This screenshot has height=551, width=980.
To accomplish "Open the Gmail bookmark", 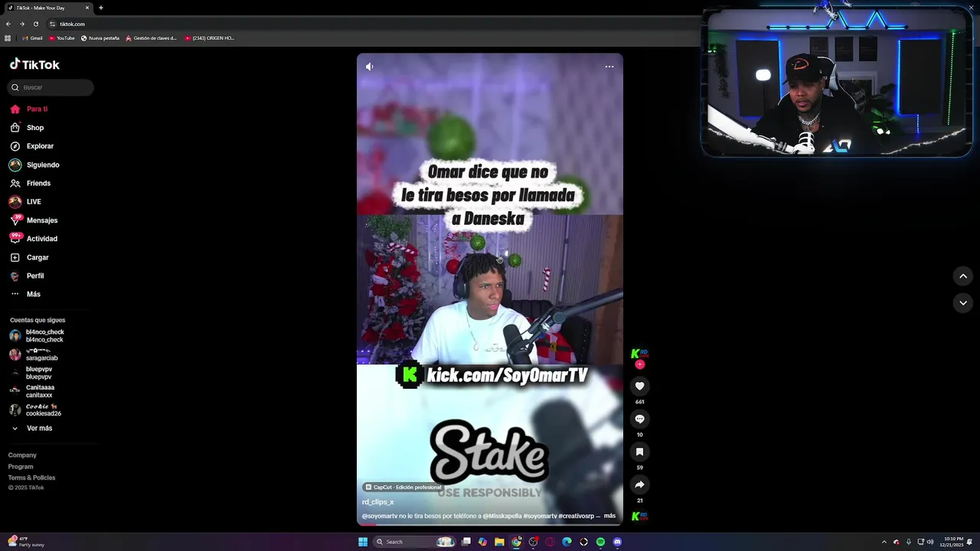I will coord(32,37).
